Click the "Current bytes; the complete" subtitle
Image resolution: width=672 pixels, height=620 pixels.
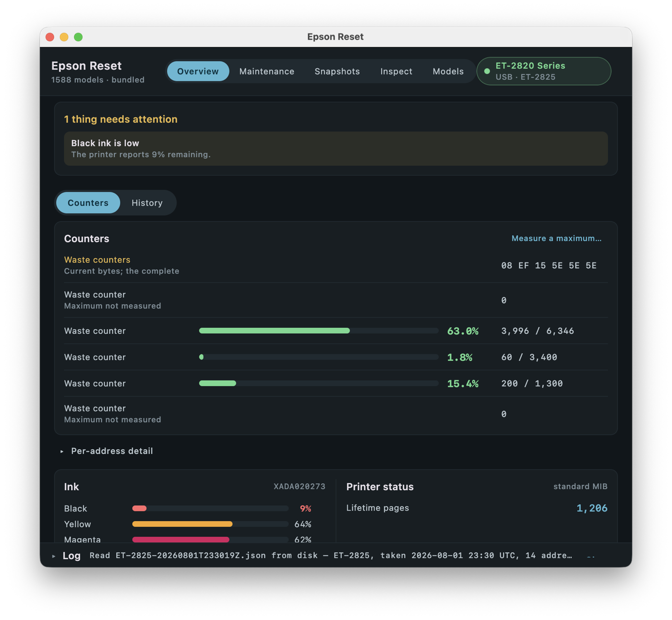(122, 271)
